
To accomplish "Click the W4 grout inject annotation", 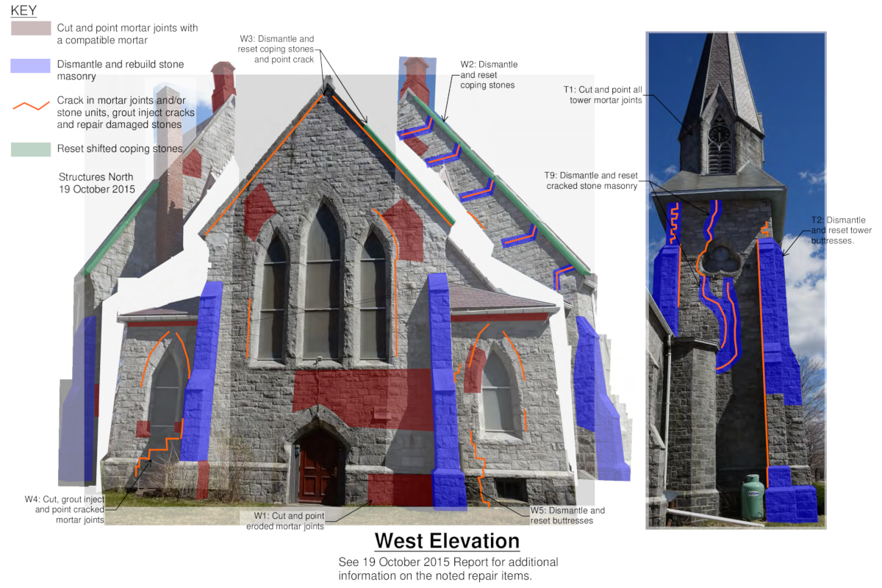I will 65,509.
